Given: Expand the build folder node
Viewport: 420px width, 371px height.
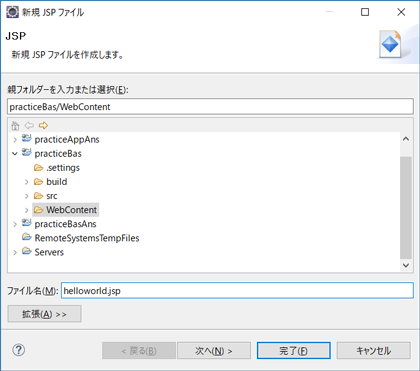Looking at the screenshot, I should 27,182.
